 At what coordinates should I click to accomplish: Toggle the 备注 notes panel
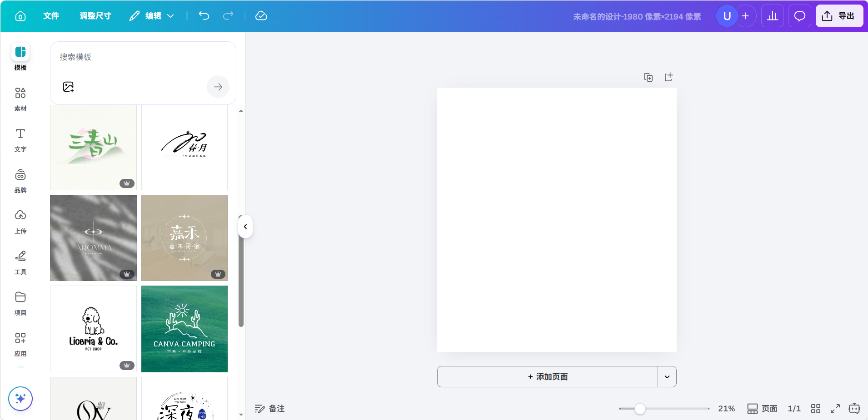(x=269, y=409)
